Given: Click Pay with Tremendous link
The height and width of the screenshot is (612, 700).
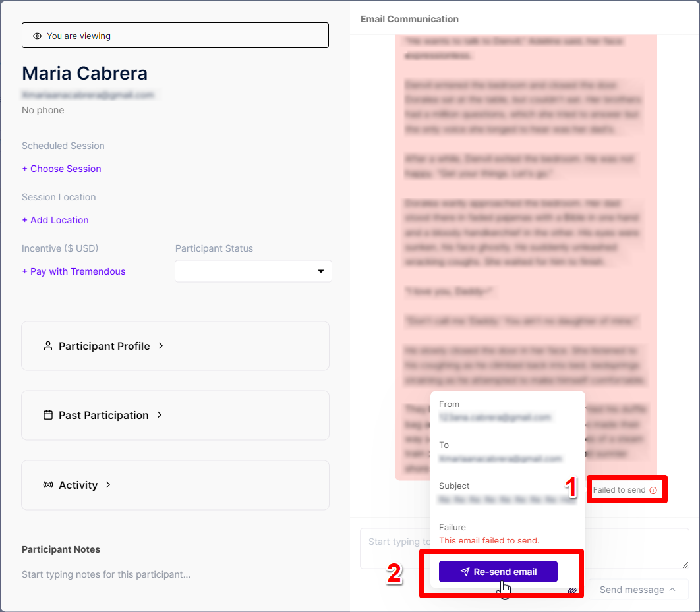Looking at the screenshot, I should click(74, 271).
